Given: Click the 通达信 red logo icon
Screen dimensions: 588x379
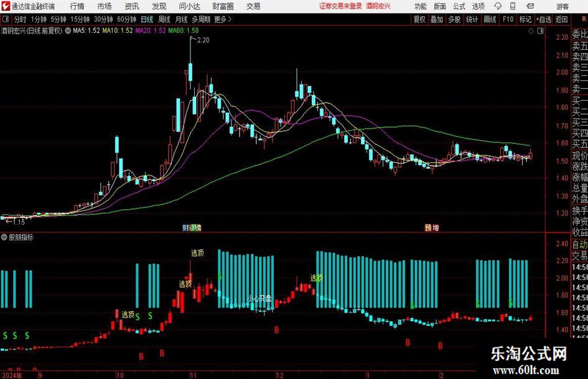Looking at the screenshot, I should (x=6, y=6).
